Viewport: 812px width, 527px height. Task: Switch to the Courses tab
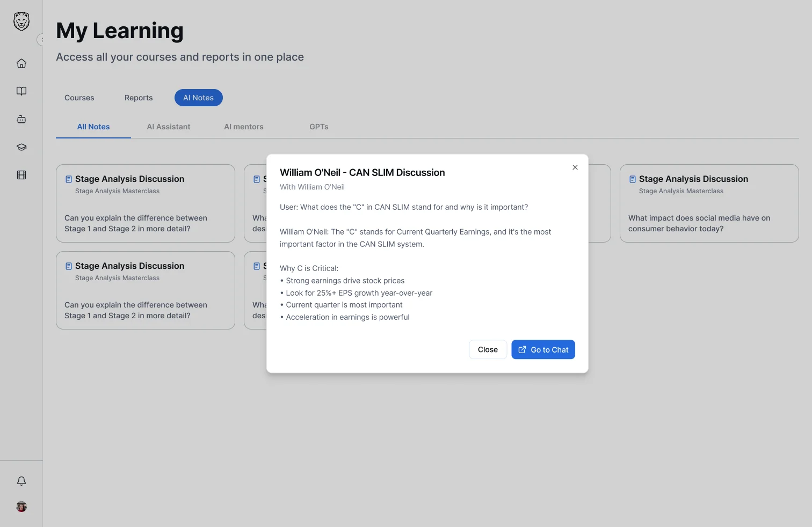(x=79, y=98)
